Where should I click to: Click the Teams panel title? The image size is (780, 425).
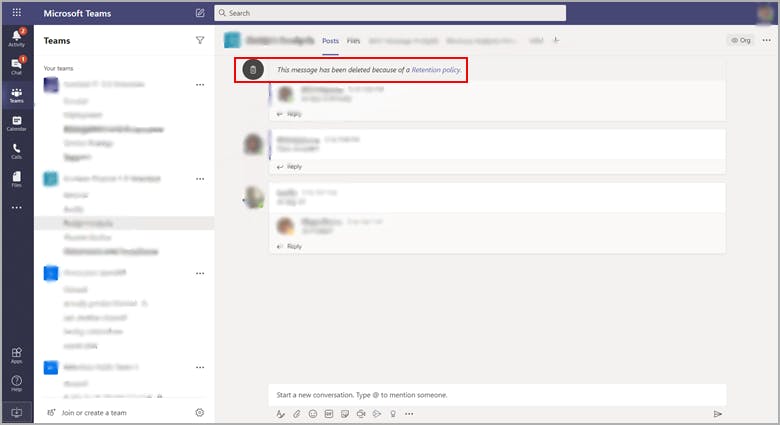(x=57, y=41)
